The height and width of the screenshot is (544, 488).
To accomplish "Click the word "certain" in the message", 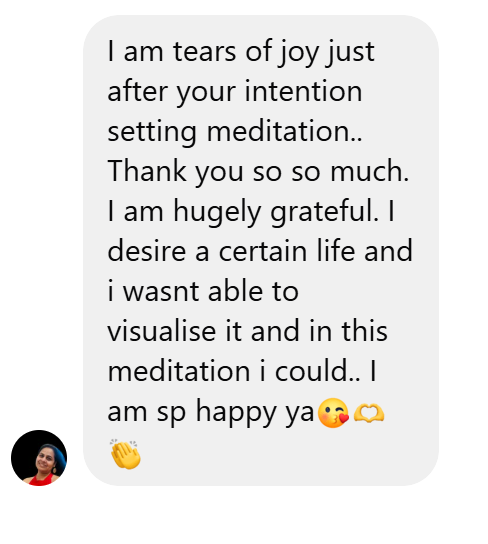I will point(263,250).
